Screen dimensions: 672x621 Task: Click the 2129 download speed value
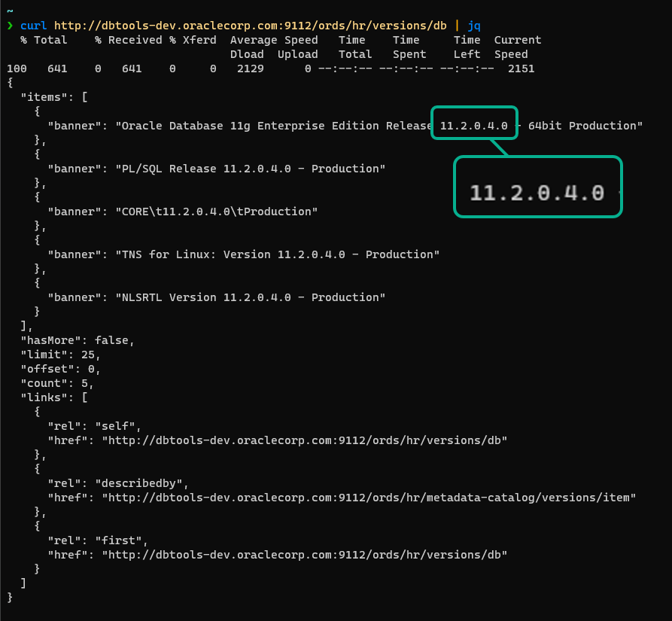point(251,68)
